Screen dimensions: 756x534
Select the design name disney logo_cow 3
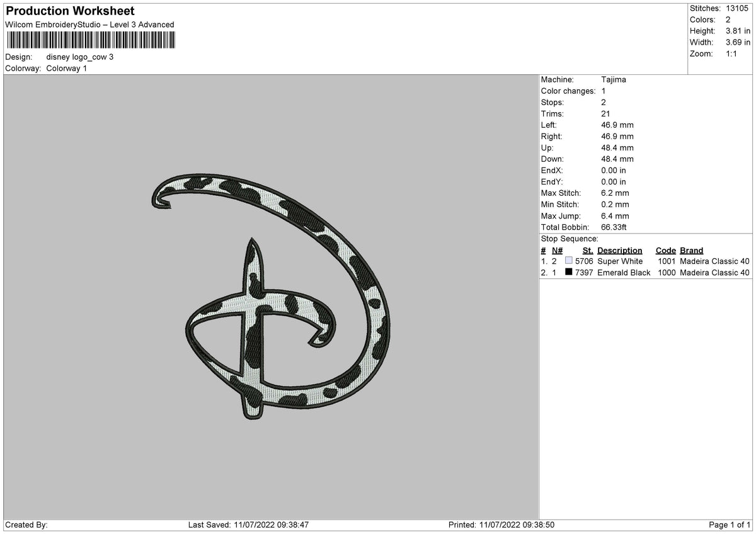click(x=80, y=57)
